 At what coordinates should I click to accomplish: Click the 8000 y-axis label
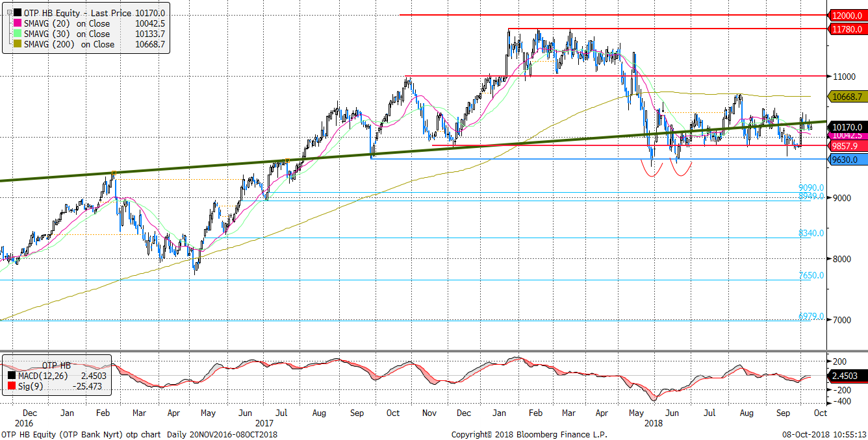point(841,259)
